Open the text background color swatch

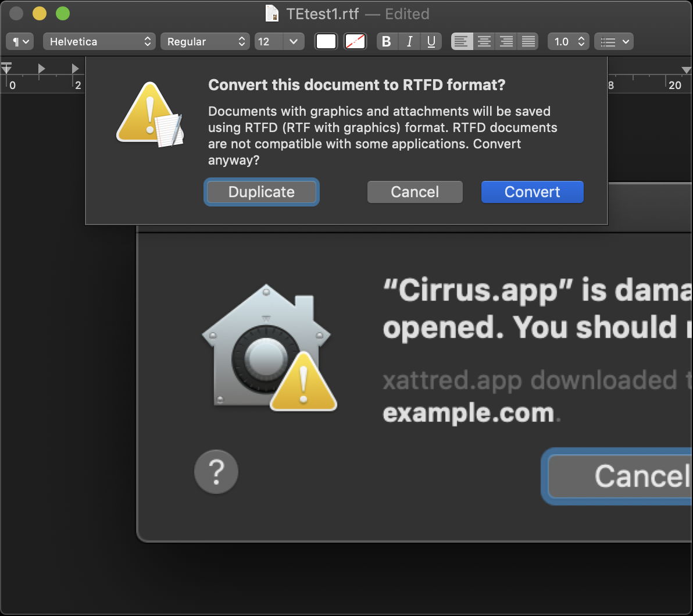[355, 42]
